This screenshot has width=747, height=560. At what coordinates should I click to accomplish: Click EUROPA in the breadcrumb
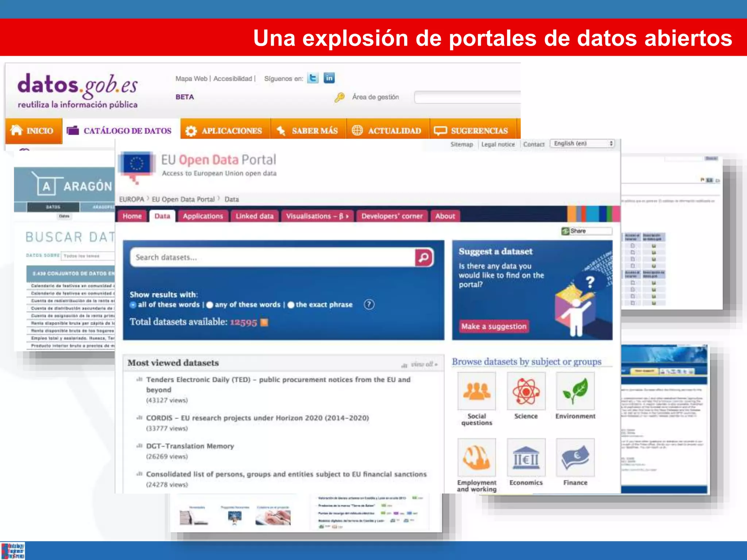[x=132, y=199]
